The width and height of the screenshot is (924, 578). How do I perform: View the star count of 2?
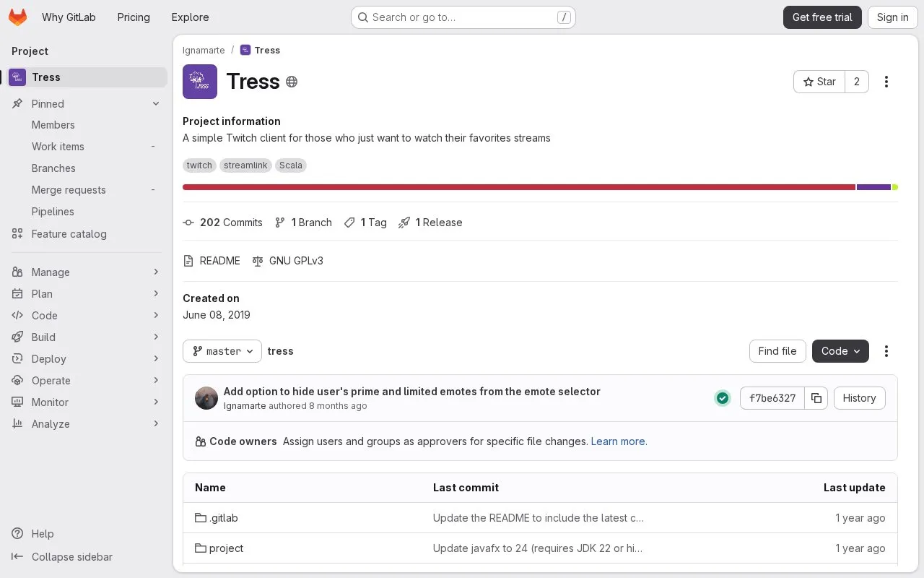click(857, 82)
